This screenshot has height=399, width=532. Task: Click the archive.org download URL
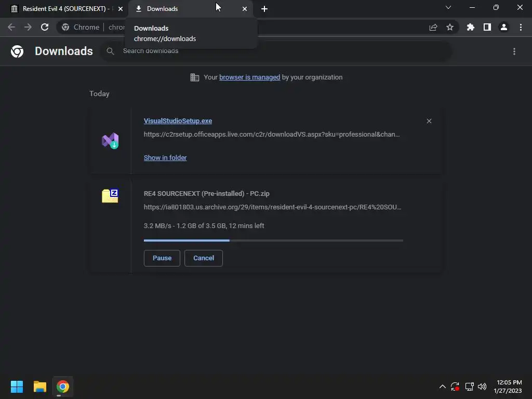click(272, 207)
